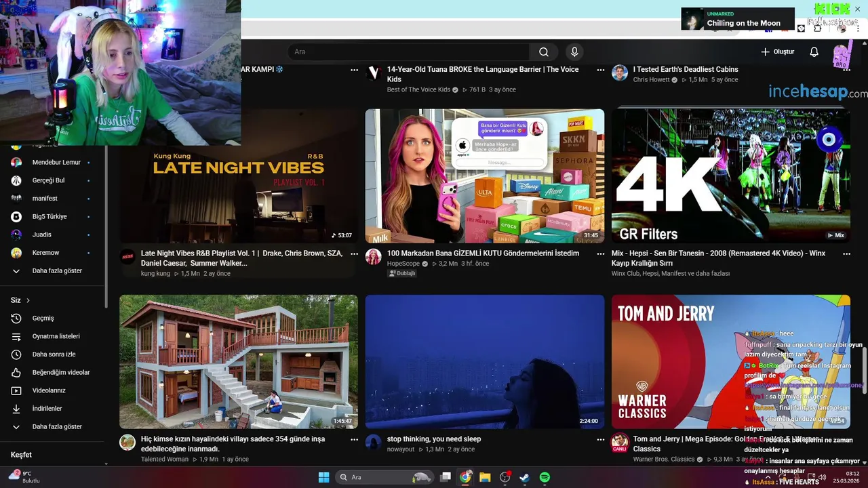Open File Explorer from the taskbar
This screenshot has width=868, height=488.
pyautogui.click(x=485, y=477)
